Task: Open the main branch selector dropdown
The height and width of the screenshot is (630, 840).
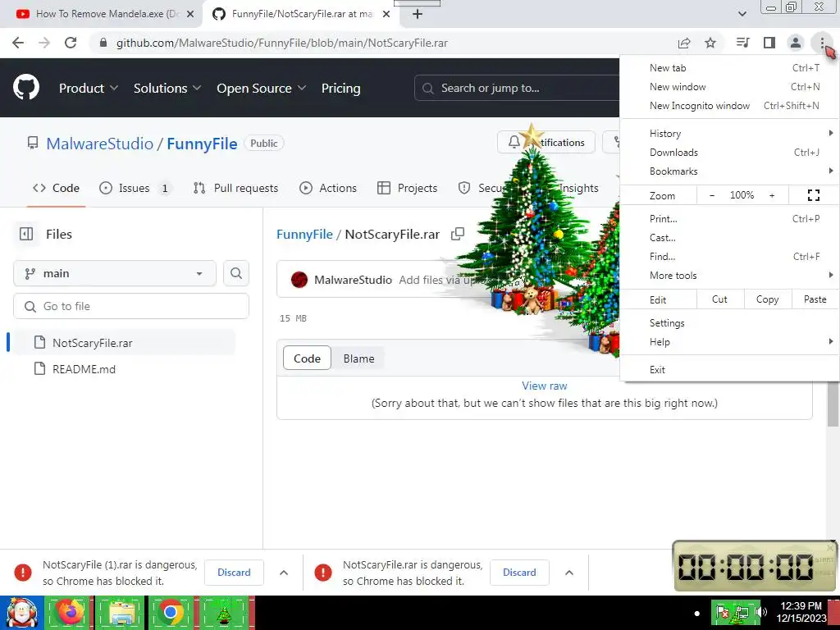Action: [115, 273]
